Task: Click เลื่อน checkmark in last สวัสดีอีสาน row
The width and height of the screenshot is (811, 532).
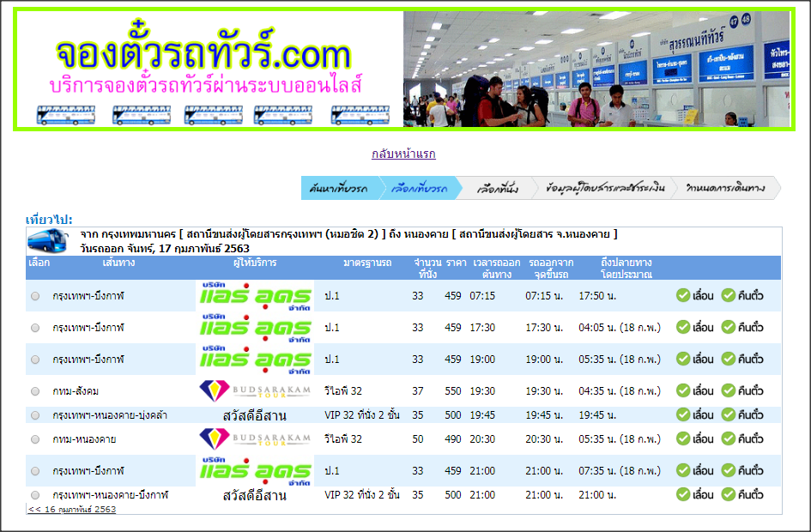Action: [683, 494]
